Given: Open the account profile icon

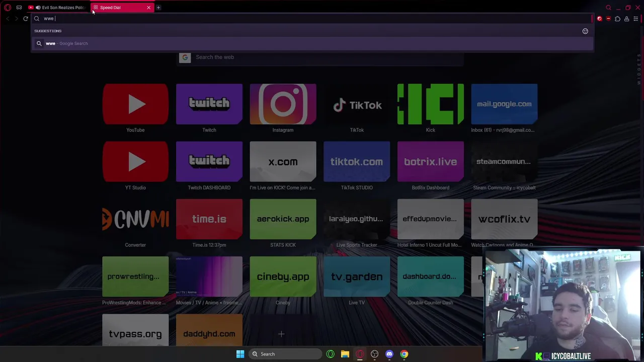Looking at the screenshot, I should [x=626, y=19].
